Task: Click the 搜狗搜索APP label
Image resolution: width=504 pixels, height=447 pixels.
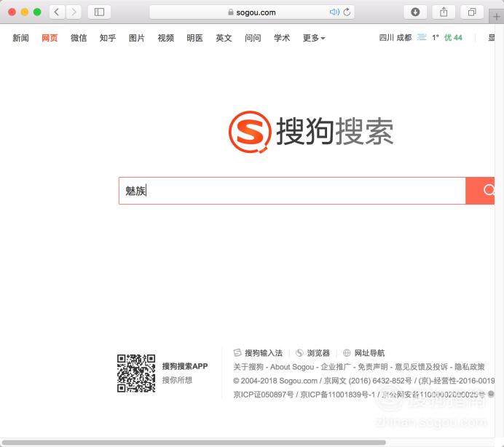Action: 185,366
